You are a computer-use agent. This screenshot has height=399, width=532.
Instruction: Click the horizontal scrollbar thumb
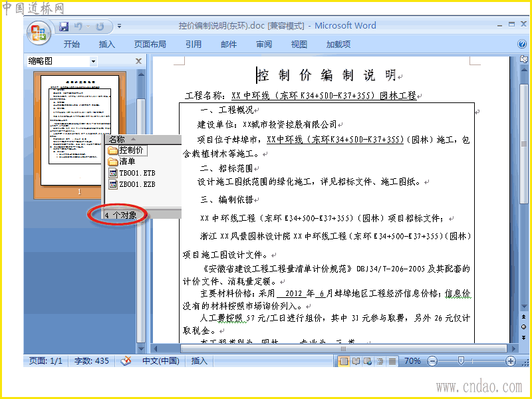[x=343, y=348]
